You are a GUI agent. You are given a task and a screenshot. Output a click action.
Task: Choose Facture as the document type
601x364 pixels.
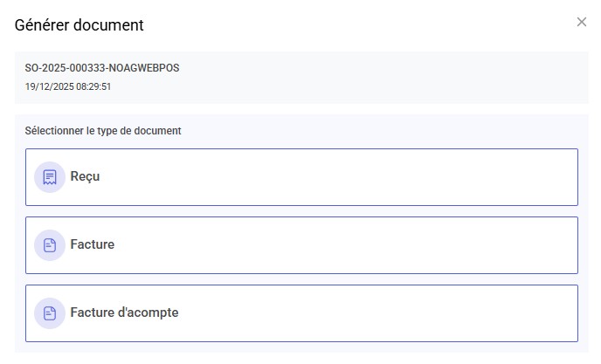(301, 245)
